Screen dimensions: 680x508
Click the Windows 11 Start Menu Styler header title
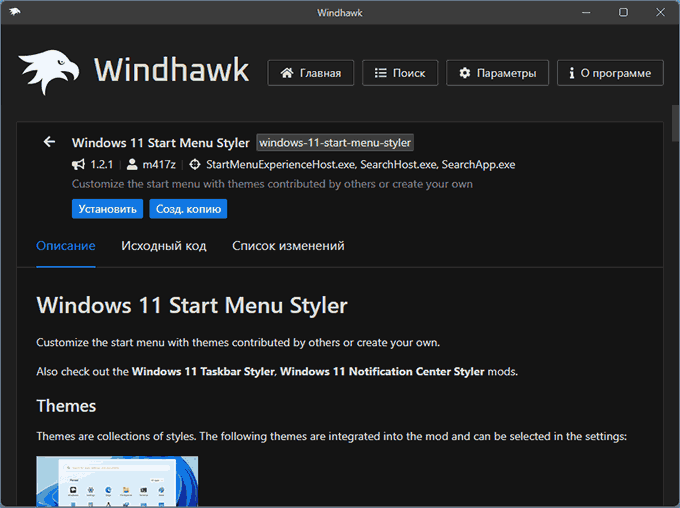(160, 143)
